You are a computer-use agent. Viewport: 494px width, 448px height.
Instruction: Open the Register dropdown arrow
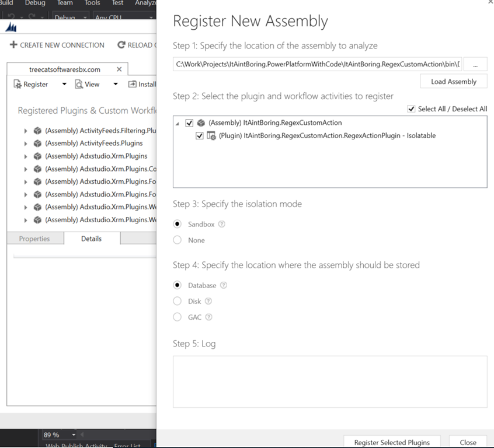coord(64,84)
